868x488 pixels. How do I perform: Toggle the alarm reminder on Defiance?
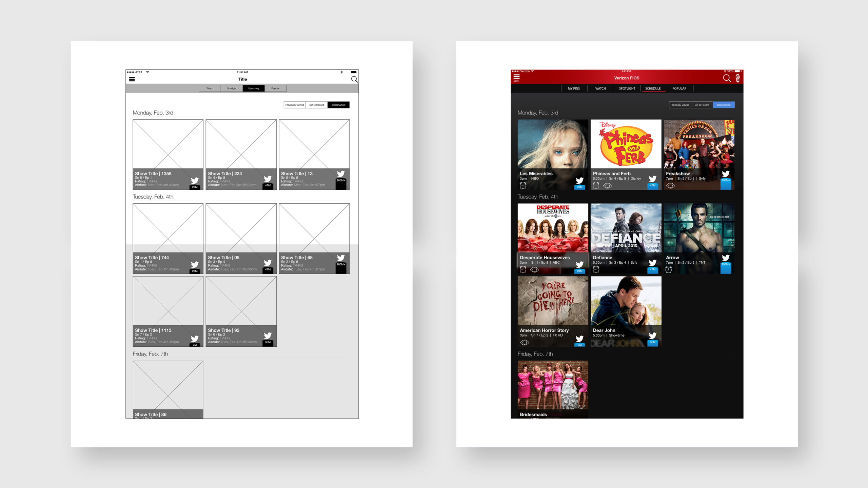pyautogui.click(x=596, y=269)
